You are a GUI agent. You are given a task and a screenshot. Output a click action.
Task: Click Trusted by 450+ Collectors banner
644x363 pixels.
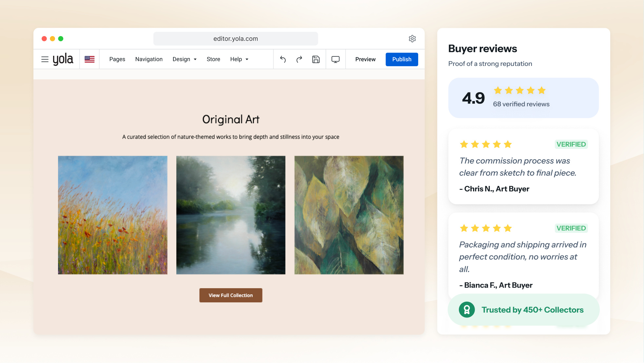pos(523,310)
